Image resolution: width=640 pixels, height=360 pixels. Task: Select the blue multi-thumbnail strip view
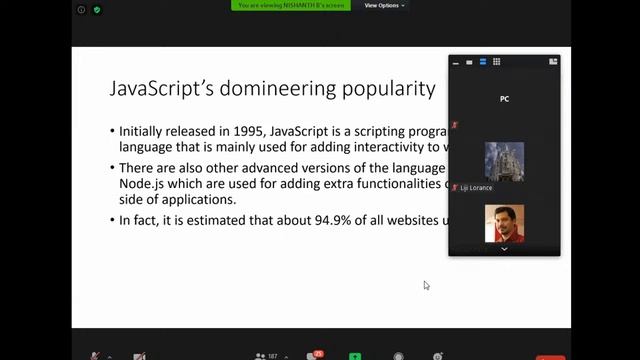point(483,62)
